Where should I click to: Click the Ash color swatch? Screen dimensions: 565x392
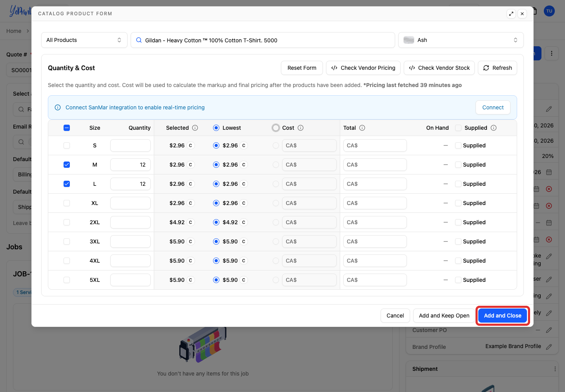click(x=409, y=40)
